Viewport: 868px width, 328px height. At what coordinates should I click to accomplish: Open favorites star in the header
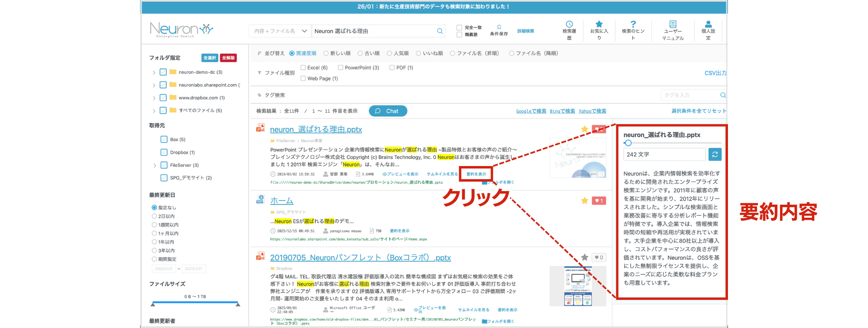(599, 24)
